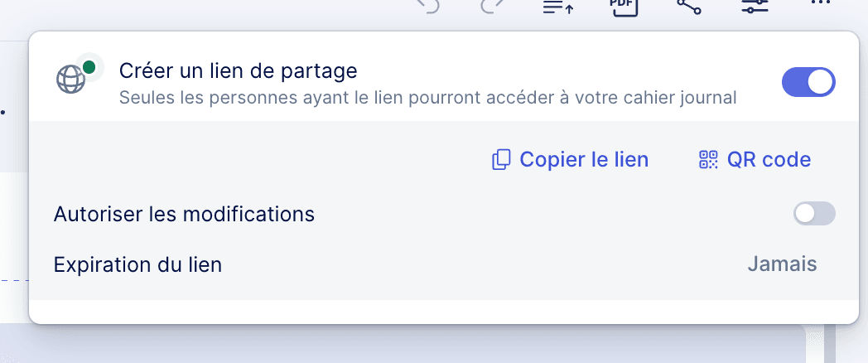Viewport: 868px width, 363px height.
Task: Disable the Créer un lien de partage toggle
Action: [808, 83]
